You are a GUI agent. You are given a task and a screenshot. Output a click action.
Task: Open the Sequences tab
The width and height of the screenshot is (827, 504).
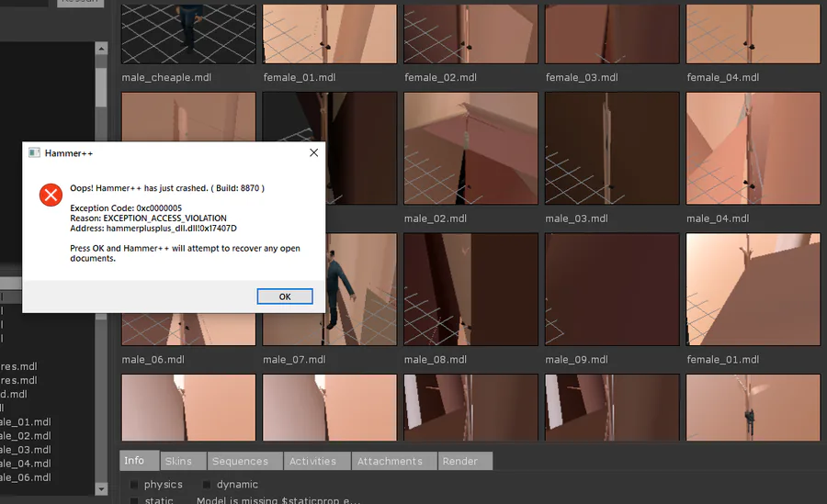(244, 461)
